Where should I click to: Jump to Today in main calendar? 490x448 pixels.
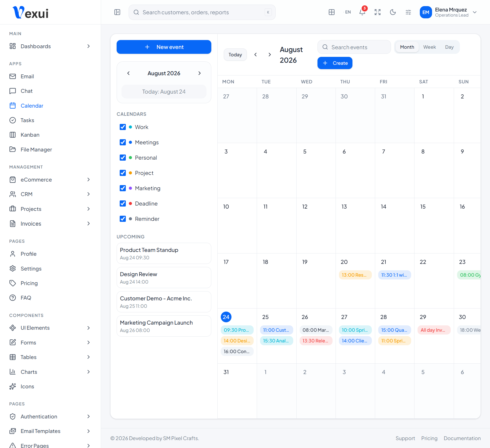coord(235,55)
